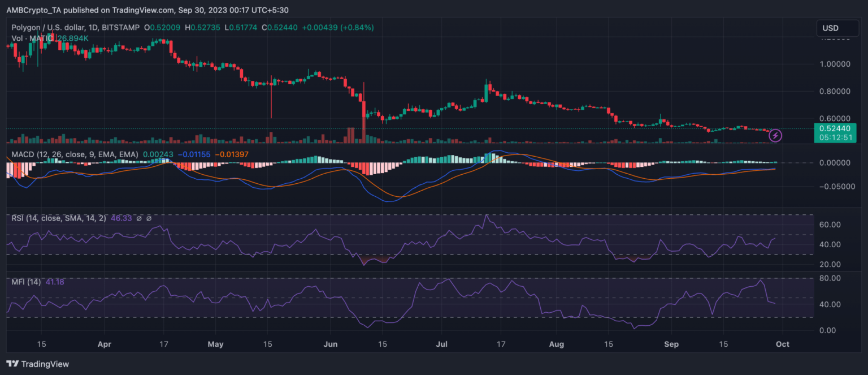This screenshot has height=375, width=868.
Task: Click the Oct label on time axis
Action: click(x=787, y=344)
